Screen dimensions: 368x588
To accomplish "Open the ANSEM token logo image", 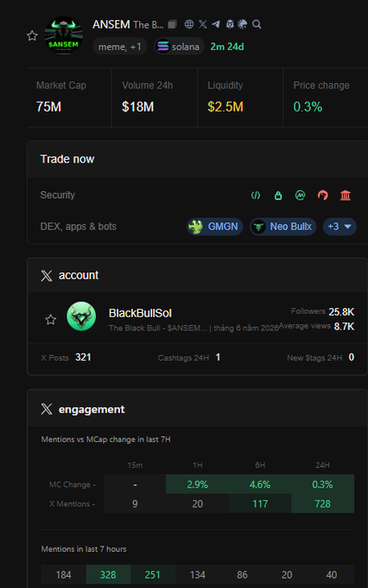I will pyautogui.click(x=64, y=35).
